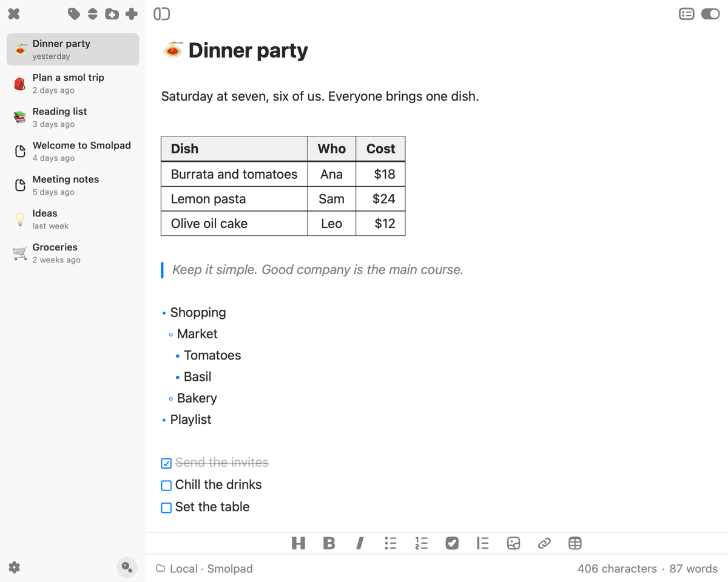728x582 pixels.
Task: Insert a table from toolbar
Action: 575,543
